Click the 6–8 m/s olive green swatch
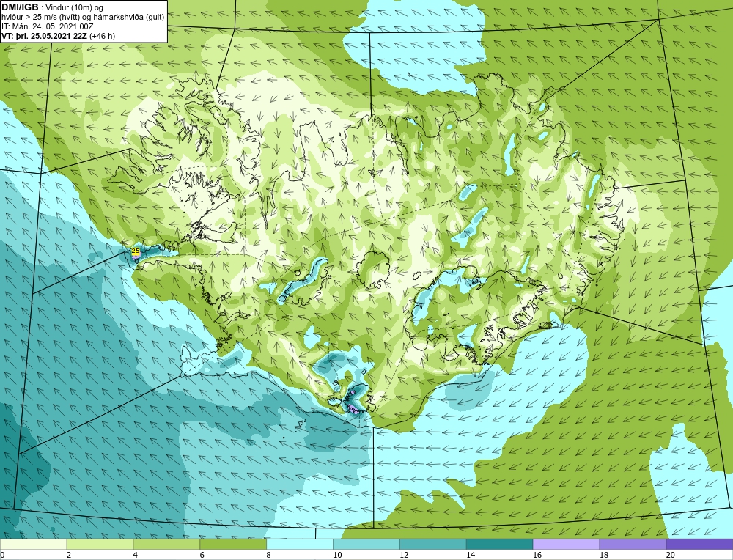The height and width of the screenshot is (560, 733). [x=233, y=544]
